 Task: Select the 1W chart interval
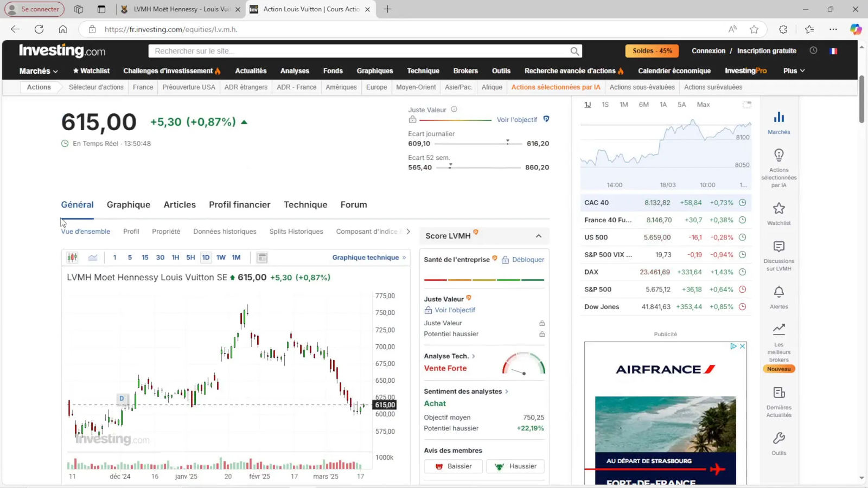click(x=221, y=258)
